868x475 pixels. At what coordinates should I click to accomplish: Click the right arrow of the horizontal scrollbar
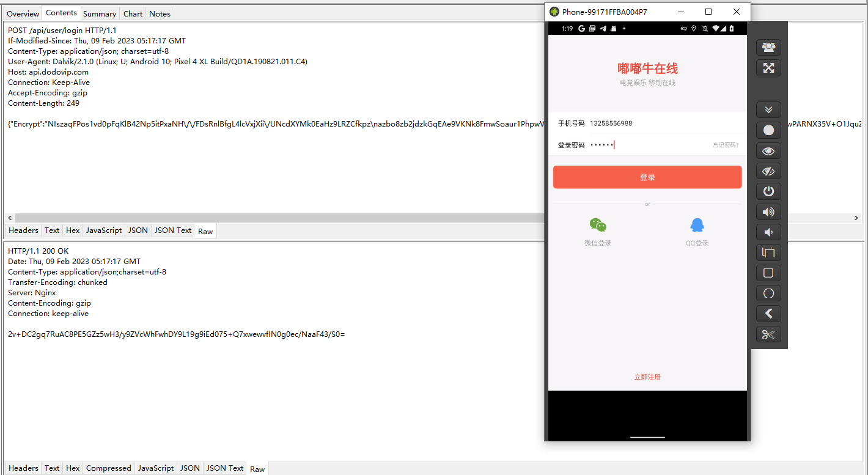(x=856, y=218)
